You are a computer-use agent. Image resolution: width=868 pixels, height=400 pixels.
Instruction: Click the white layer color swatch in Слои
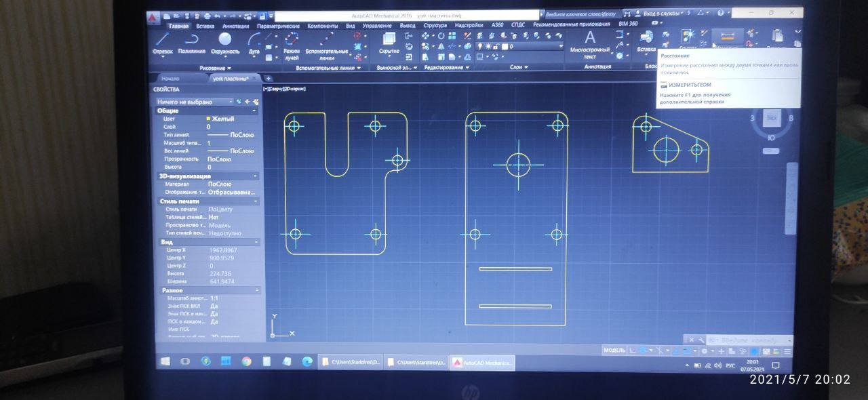pyautogui.click(x=504, y=46)
